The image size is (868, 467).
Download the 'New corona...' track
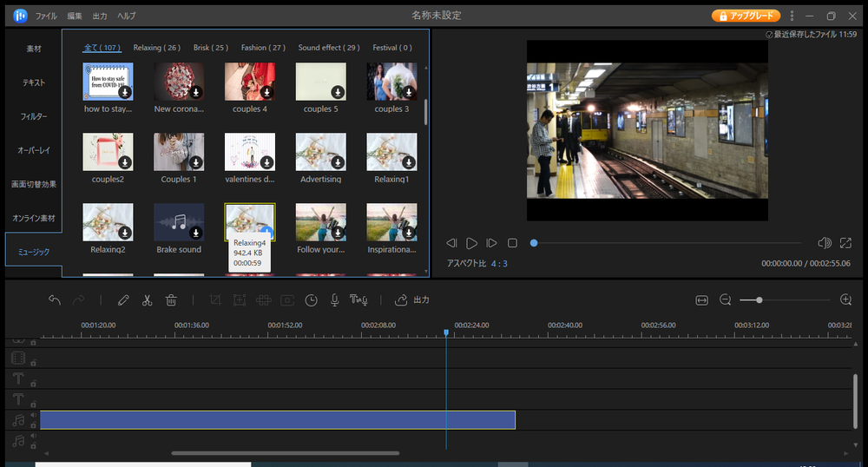(x=196, y=92)
